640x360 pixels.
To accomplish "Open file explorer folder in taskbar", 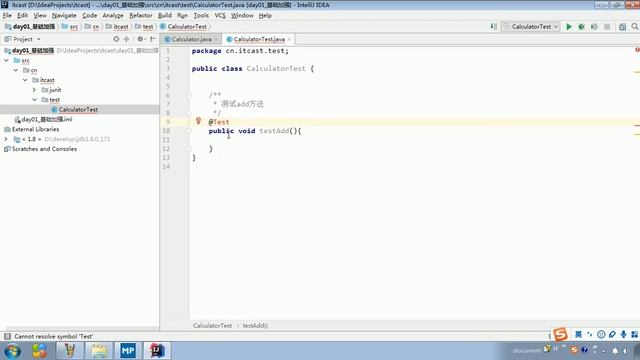I will click(x=98, y=351).
